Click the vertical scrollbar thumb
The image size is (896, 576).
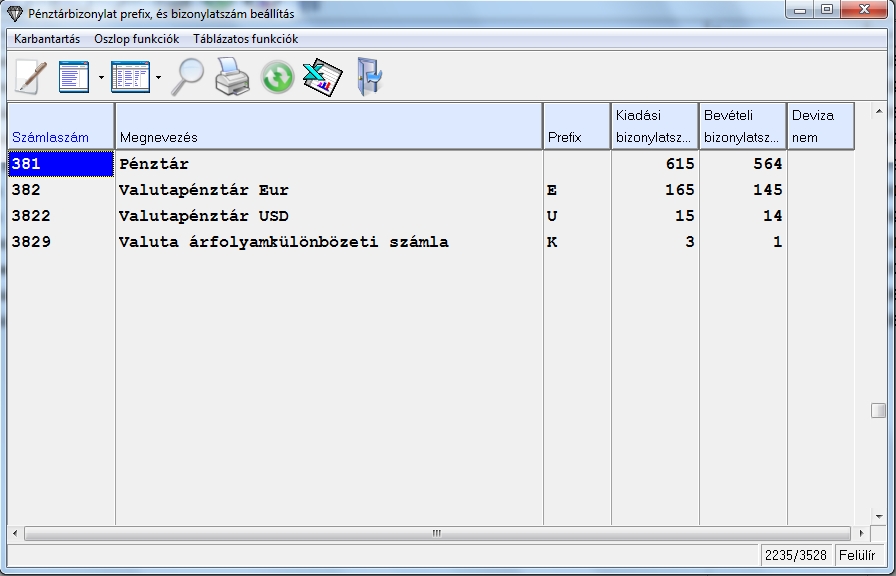click(x=878, y=410)
